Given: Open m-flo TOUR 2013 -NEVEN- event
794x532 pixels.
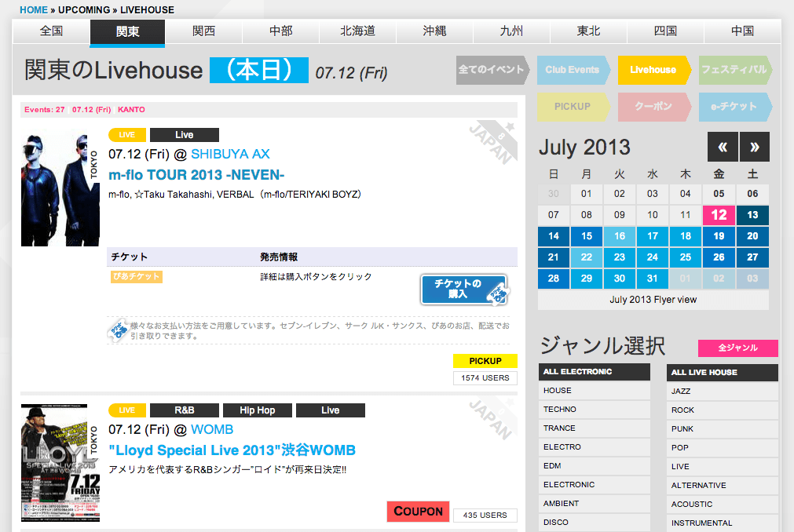Looking at the screenshot, I should pyautogui.click(x=196, y=175).
